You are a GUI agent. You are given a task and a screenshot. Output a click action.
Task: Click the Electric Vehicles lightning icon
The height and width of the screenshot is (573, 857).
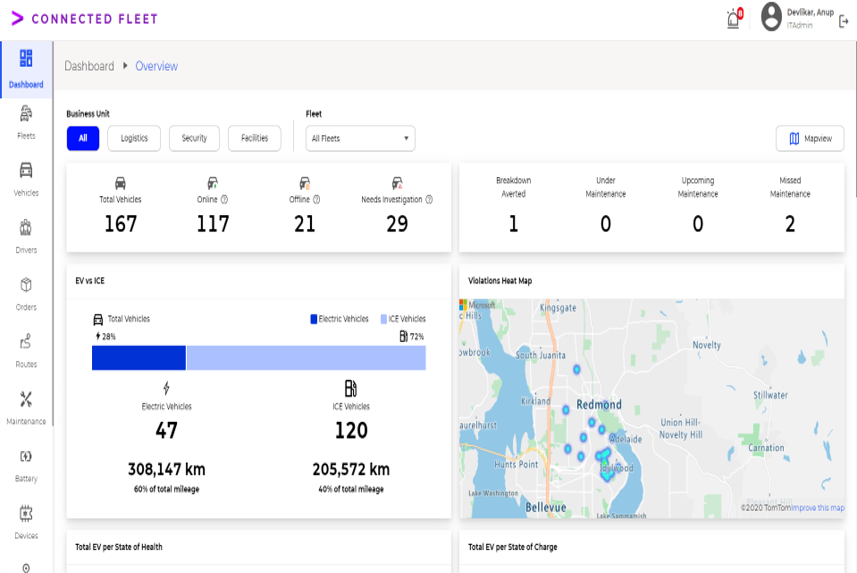pos(166,388)
